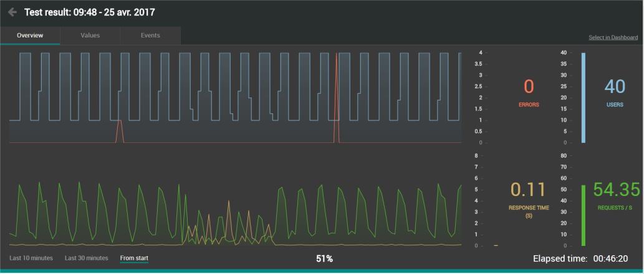
Task: Click the ERRORS label
Action: point(529,105)
